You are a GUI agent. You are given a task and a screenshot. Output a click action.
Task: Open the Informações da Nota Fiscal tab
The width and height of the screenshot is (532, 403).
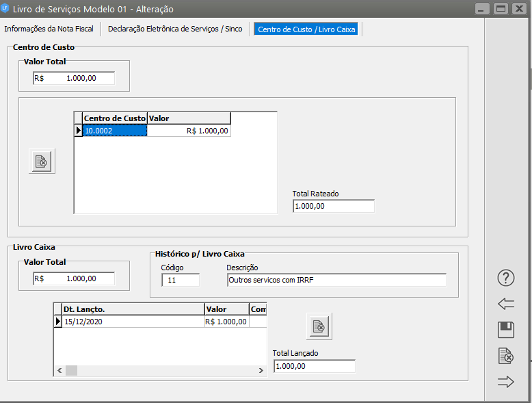(x=49, y=29)
